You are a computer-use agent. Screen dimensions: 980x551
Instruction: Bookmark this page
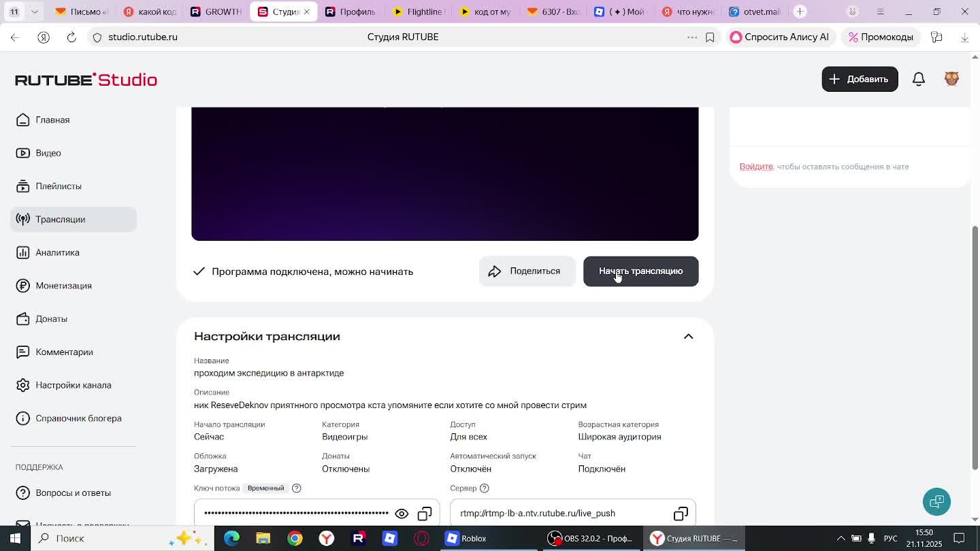(710, 37)
